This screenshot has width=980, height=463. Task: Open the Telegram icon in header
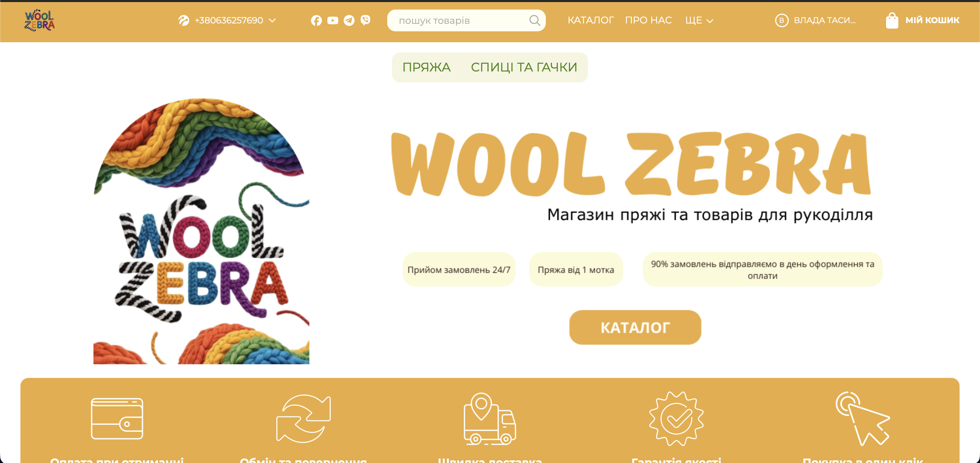(x=349, y=20)
